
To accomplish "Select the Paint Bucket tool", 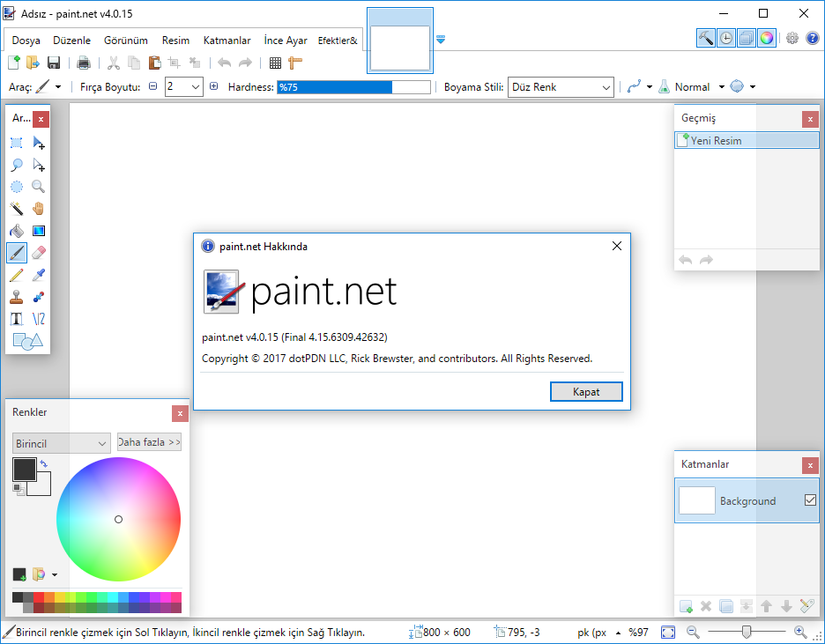I will pos(17,231).
